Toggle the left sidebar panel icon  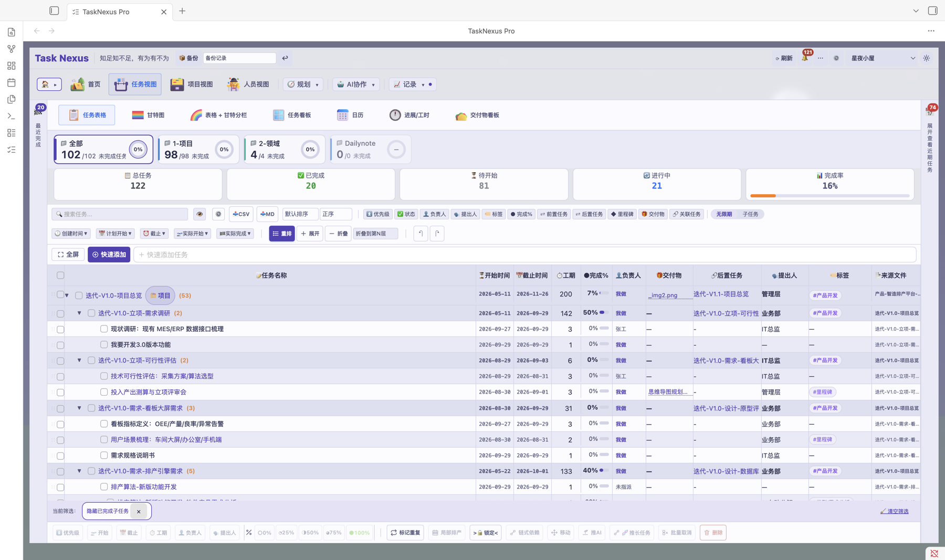pyautogui.click(x=54, y=11)
